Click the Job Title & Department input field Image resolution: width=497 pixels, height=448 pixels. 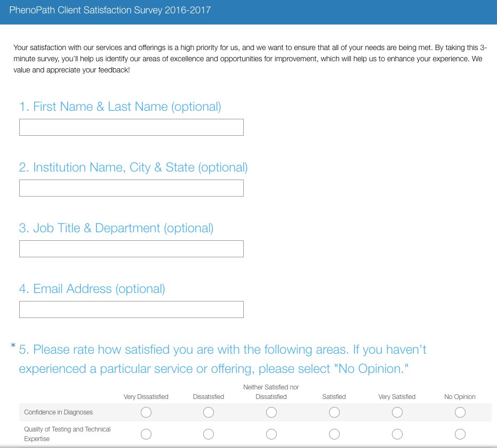pyautogui.click(x=131, y=249)
